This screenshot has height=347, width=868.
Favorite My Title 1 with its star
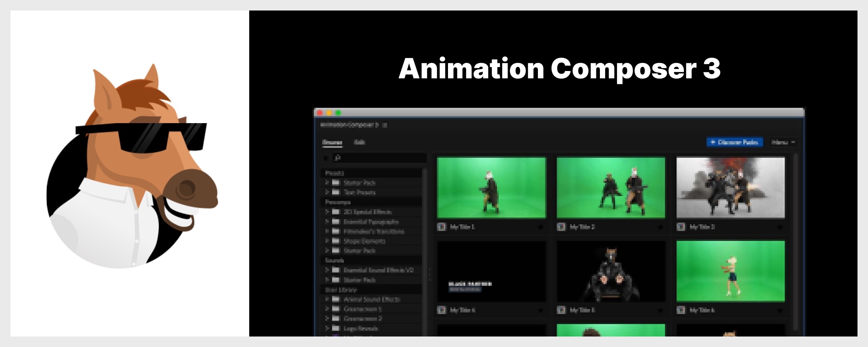(540, 227)
